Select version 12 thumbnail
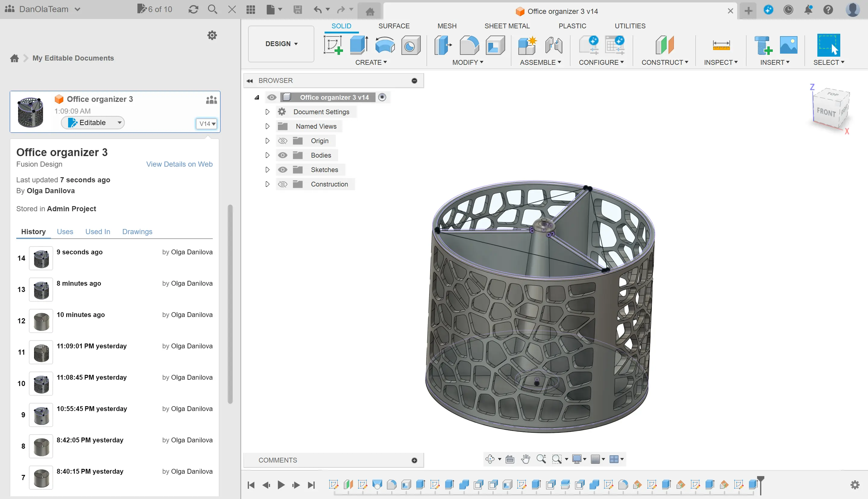Image resolution: width=868 pixels, height=499 pixels. point(41,321)
